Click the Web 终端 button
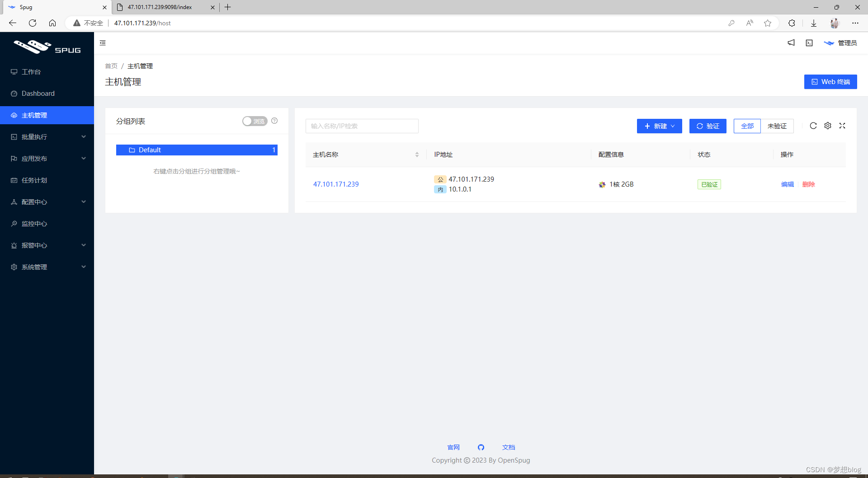The image size is (868, 478). coord(830,82)
